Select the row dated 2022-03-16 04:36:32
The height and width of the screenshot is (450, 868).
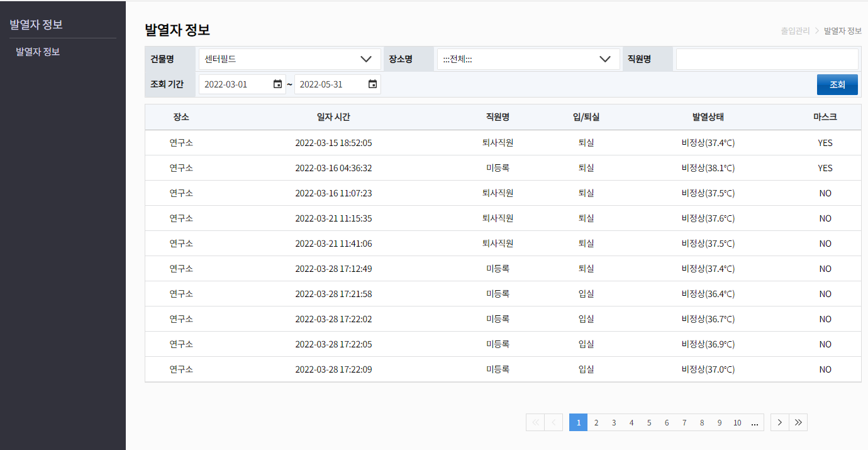point(333,168)
